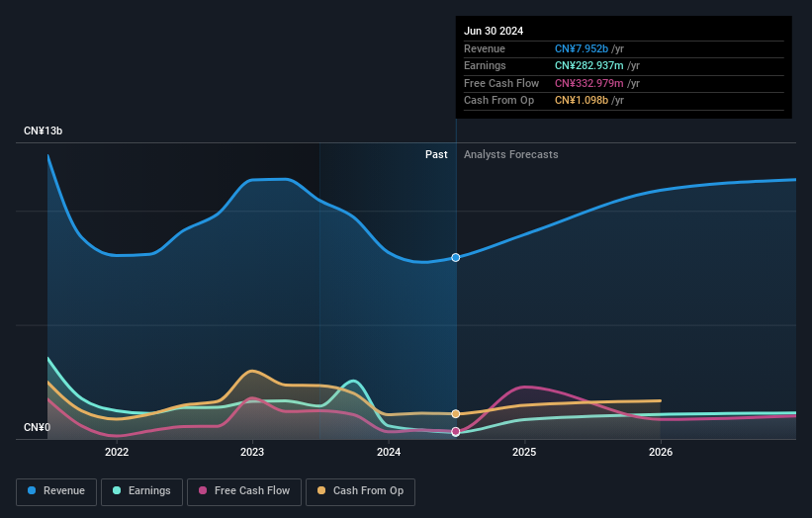Click the Cash From Op label in tooltip
Image resolution: width=812 pixels, height=518 pixels.
(498, 101)
